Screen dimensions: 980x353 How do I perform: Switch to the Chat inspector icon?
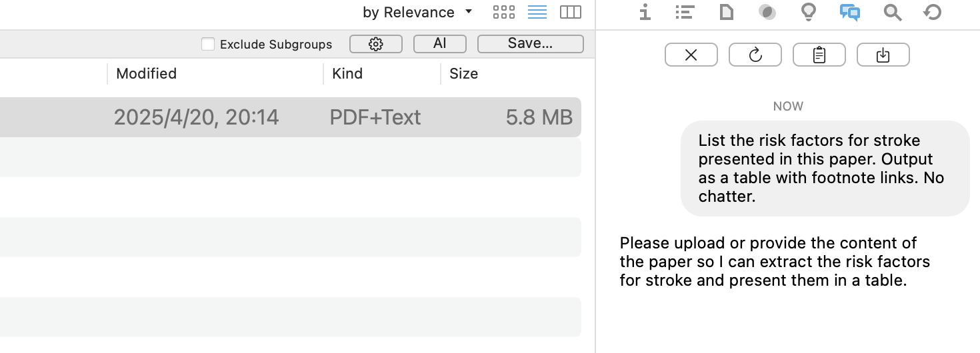[x=849, y=12]
